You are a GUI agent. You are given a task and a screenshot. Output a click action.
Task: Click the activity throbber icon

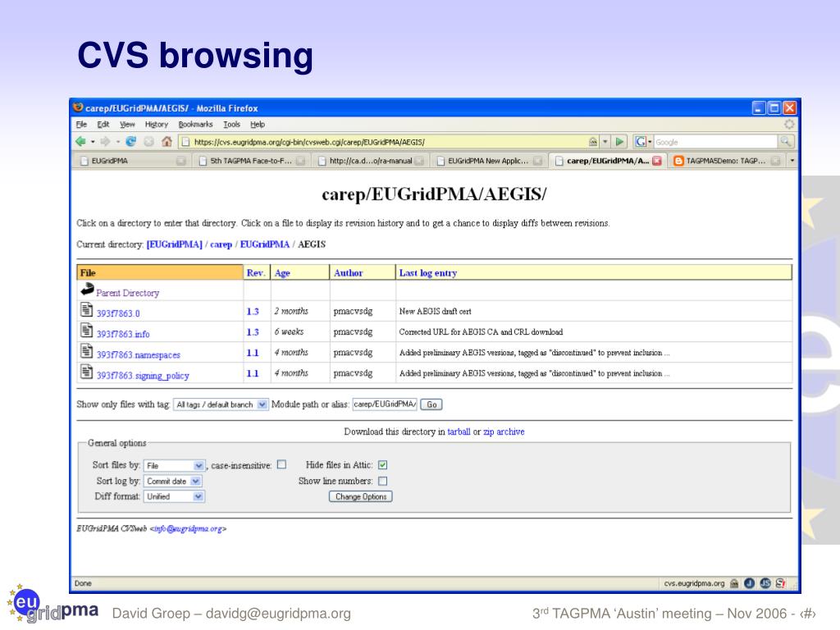point(789,125)
